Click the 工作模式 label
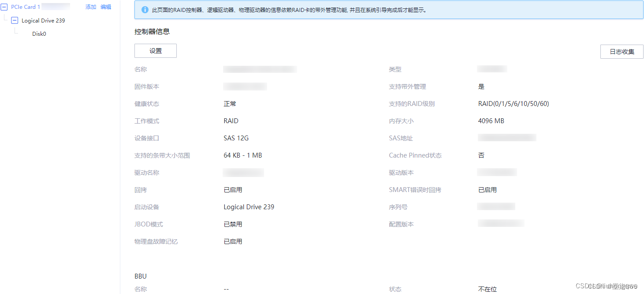This screenshot has width=644, height=294. [147, 121]
